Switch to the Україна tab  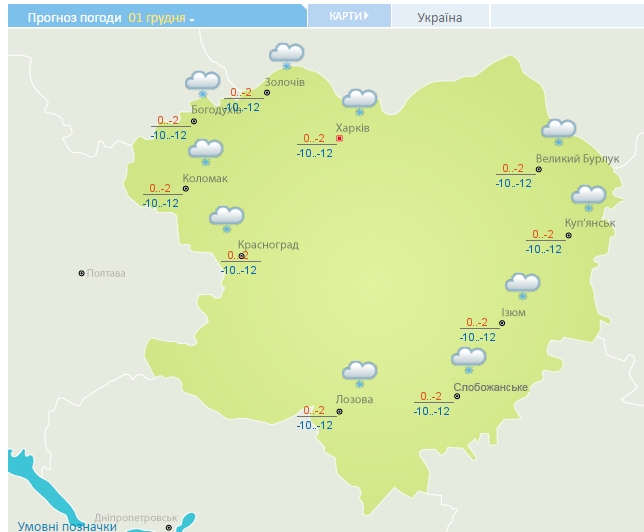[x=440, y=18]
